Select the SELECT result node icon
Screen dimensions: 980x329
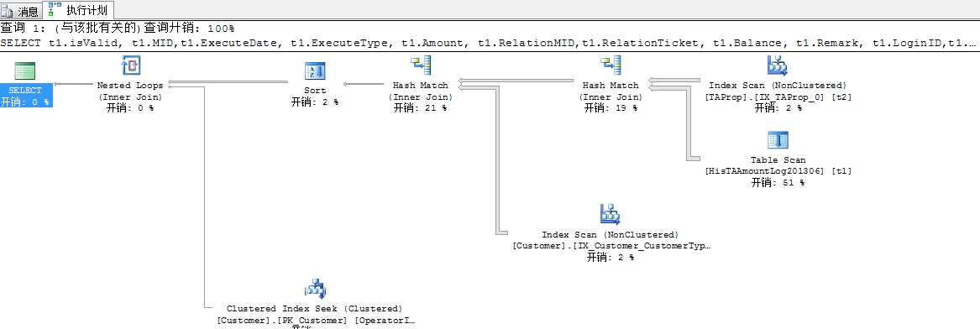click(x=25, y=70)
